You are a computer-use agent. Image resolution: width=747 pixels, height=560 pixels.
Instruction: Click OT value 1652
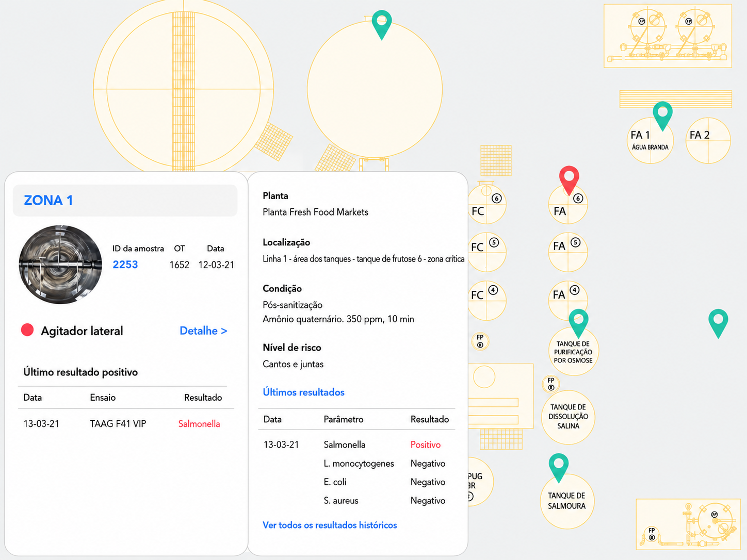[x=180, y=265]
